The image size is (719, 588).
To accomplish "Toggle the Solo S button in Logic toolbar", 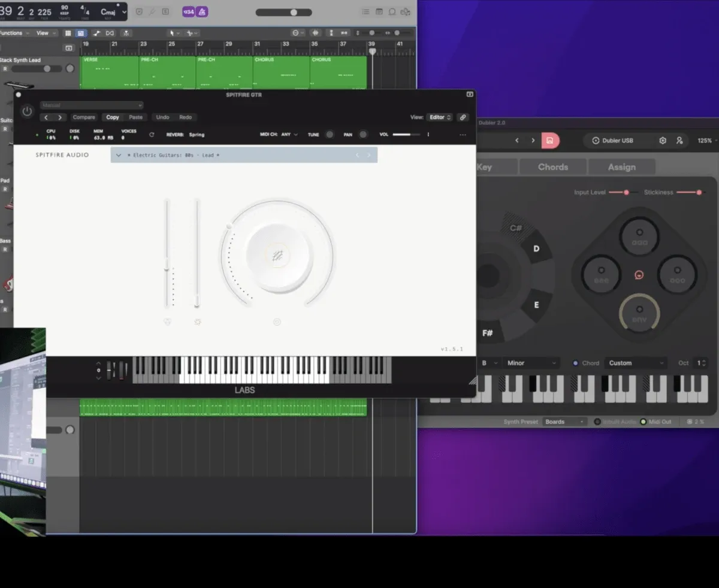I will 165,11.
